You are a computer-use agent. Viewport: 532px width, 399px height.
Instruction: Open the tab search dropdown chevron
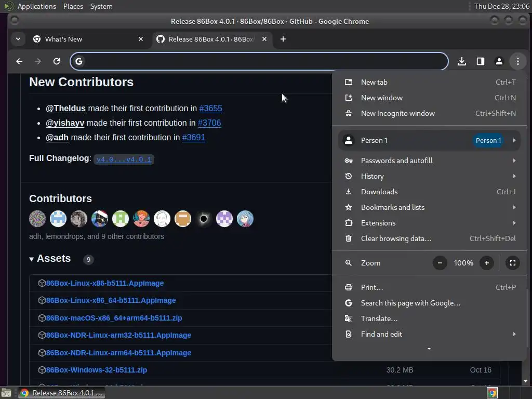pos(18,39)
